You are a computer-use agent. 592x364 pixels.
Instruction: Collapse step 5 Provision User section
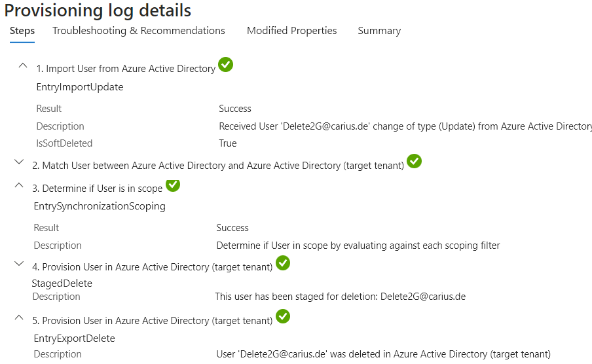(x=19, y=318)
